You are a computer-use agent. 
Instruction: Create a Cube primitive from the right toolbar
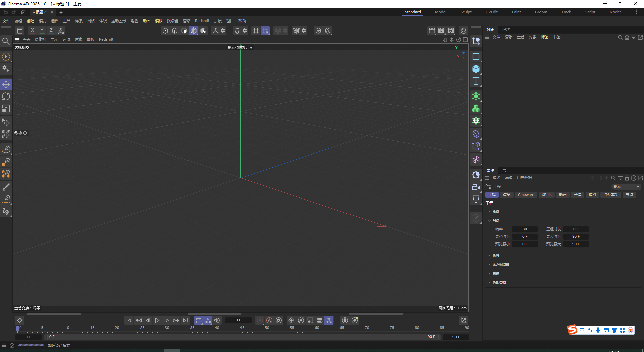coord(476,69)
